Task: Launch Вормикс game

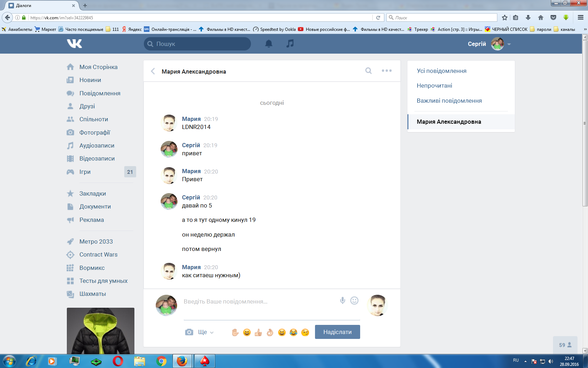Action: [92, 268]
